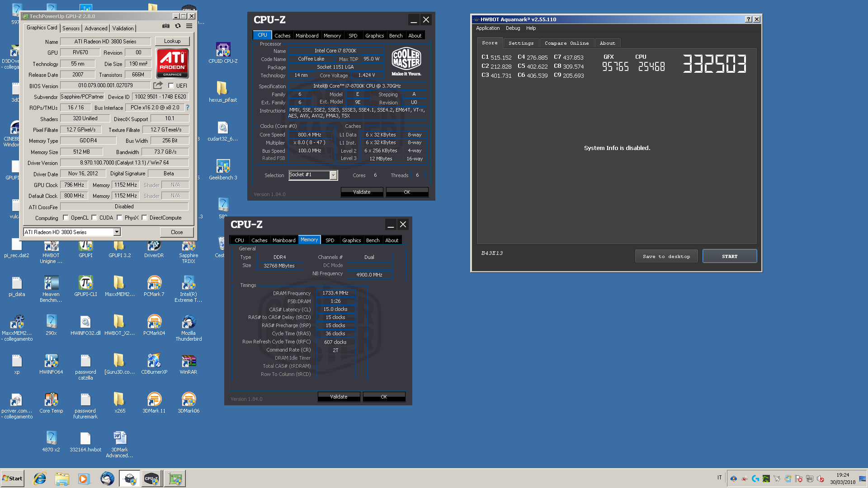Open Graphics tab in bottom CPU-Z window
The image size is (868, 488).
351,240
